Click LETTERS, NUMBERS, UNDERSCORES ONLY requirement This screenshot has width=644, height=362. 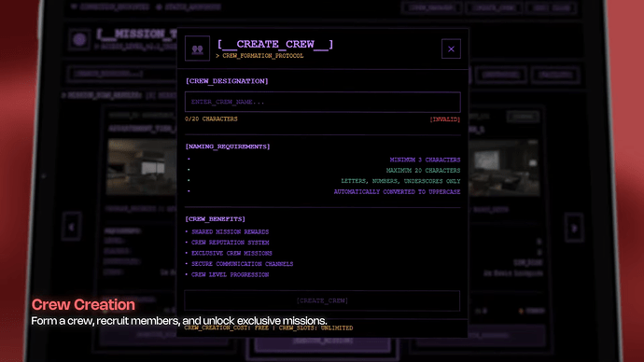tap(400, 181)
